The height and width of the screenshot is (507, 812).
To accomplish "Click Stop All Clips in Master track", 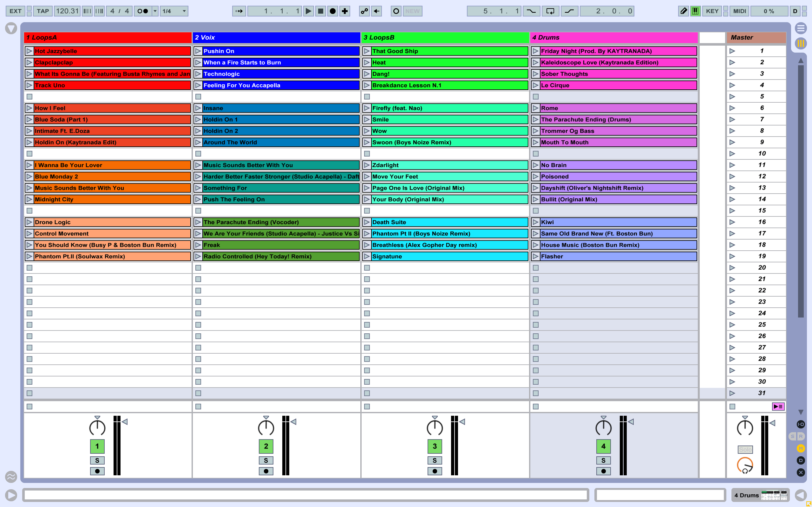I will tap(732, 407).
